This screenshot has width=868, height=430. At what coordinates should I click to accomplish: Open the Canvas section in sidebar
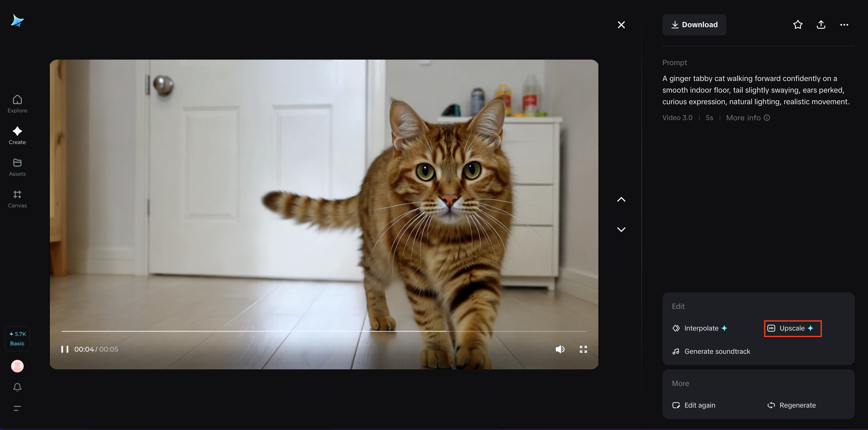(x=17, y=199)
